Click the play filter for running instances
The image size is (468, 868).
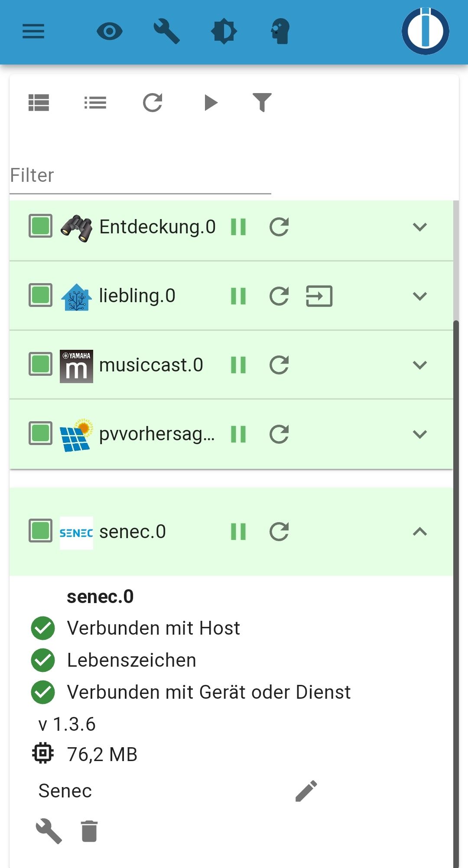(x=211, y=103)
